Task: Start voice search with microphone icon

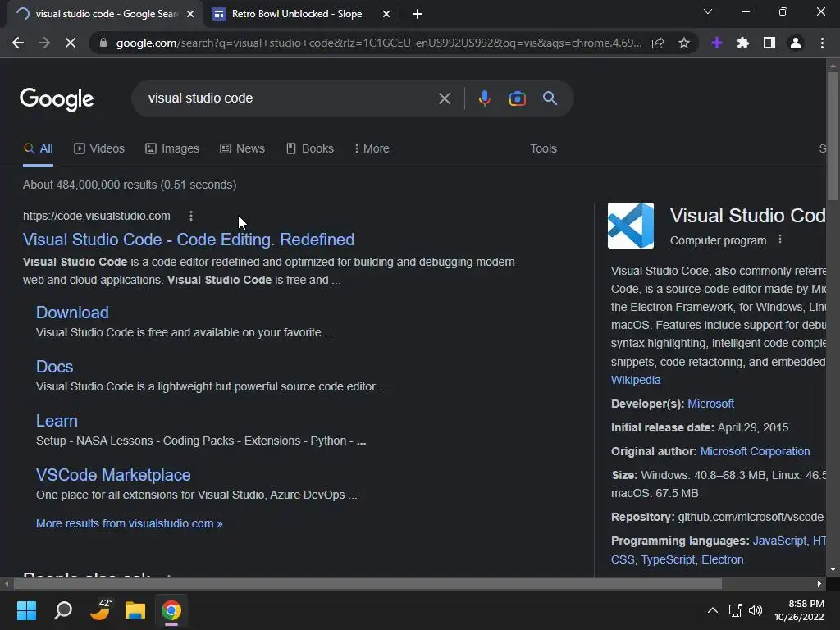Action: [484, 98]
